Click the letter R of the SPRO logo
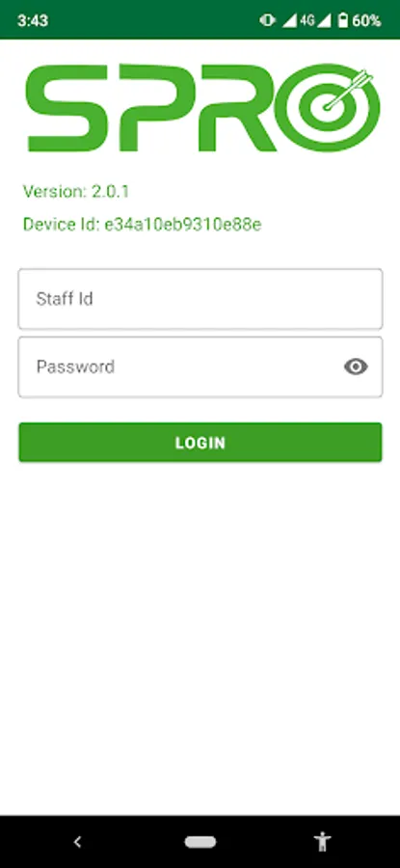 (237, 108)
